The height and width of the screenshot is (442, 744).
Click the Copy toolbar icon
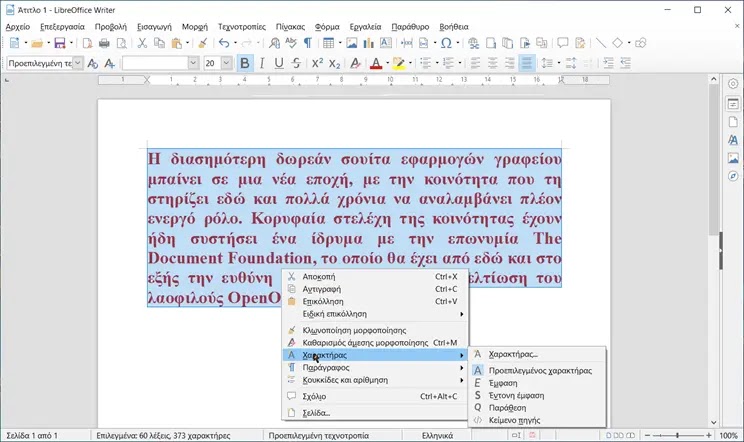click(x=159, y=43)
